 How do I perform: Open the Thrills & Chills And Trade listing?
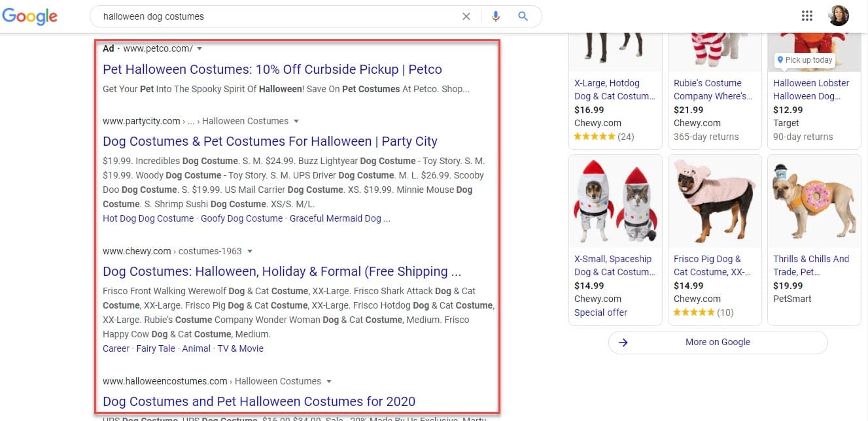(811, 265)
